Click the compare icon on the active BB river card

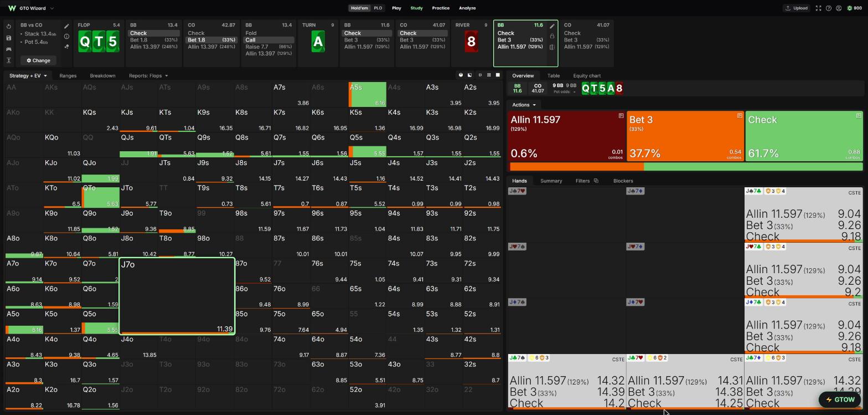point(552,47)
